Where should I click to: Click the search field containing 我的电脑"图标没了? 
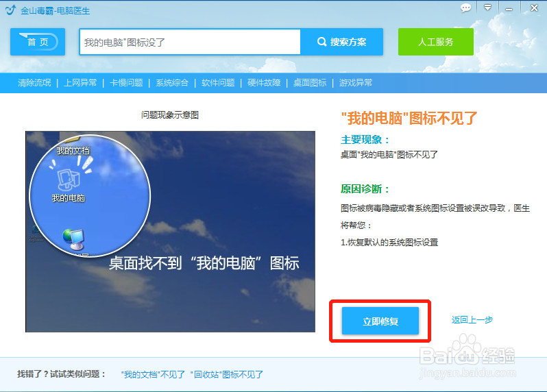[x=190, y=42]
